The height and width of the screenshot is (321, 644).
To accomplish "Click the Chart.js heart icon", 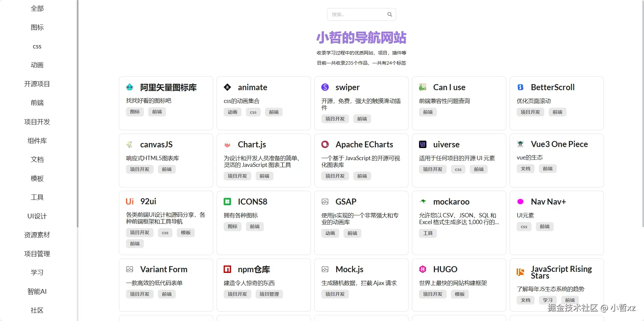I will pos(227,144).
